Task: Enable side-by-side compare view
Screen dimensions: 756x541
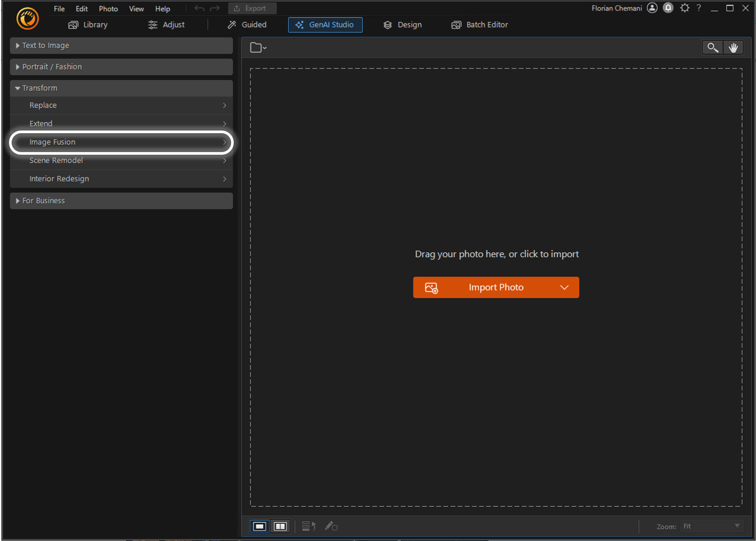Action: point(280,526)
